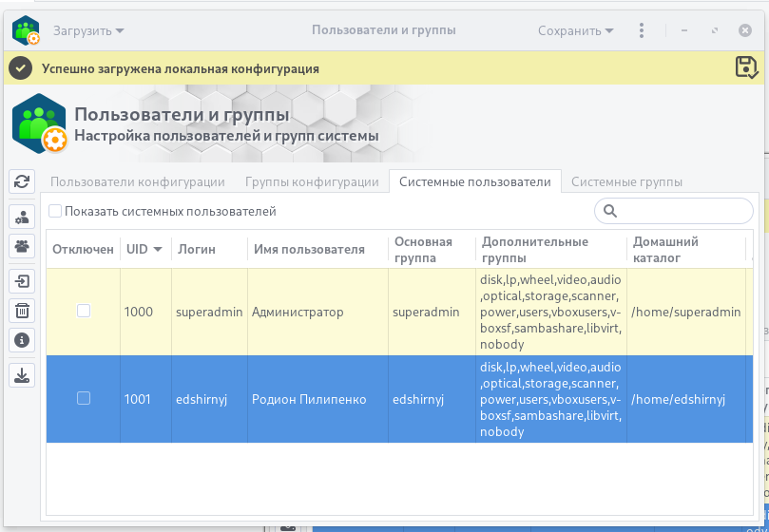Click the user search input field
This screenshot has width=769, height=532.
(x=682, y=211)
